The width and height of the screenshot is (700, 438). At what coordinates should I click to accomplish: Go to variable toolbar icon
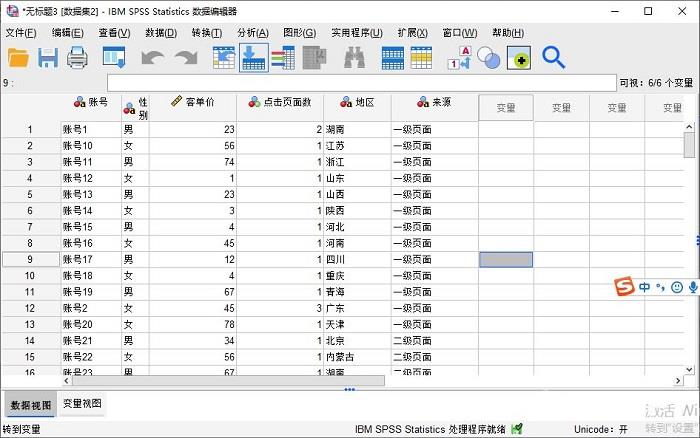click(x=254, y=58)
